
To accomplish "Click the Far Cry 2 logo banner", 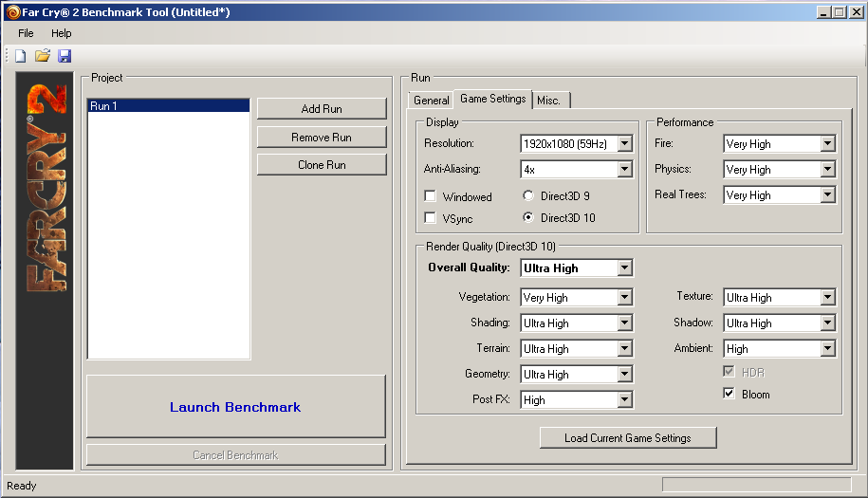I will (x=45, y=270).
